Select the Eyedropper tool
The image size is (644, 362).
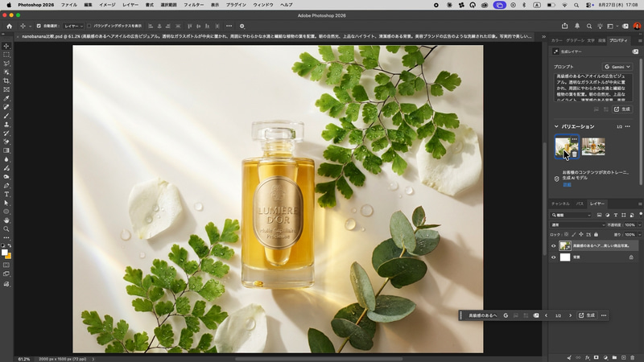6,98
